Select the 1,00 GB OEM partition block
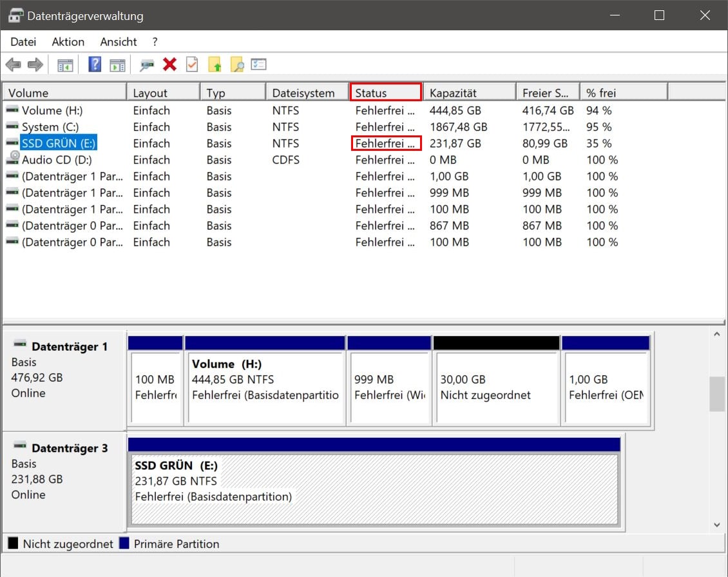The image size is (728, 577). click(606, 381)
